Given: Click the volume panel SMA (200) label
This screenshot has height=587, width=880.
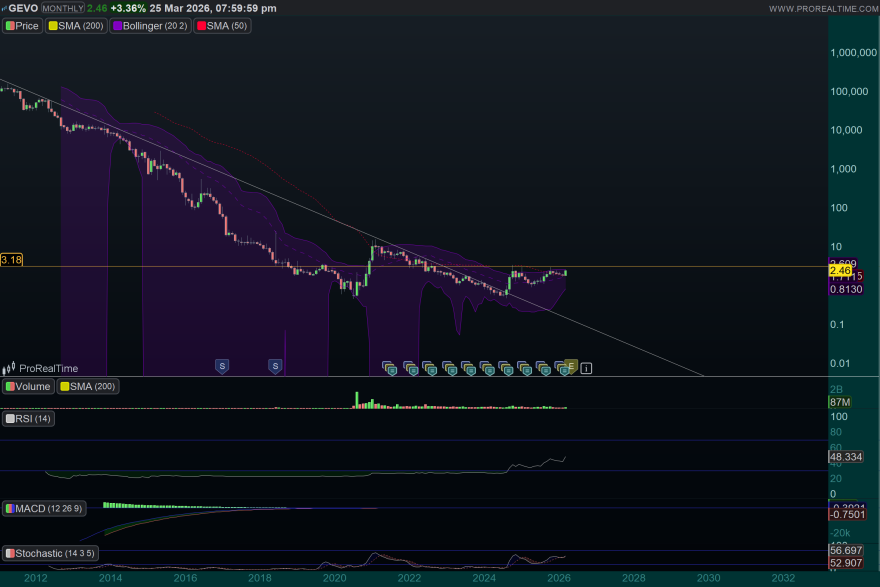Looking at the screenshot, I should click(x=88, y=386).
